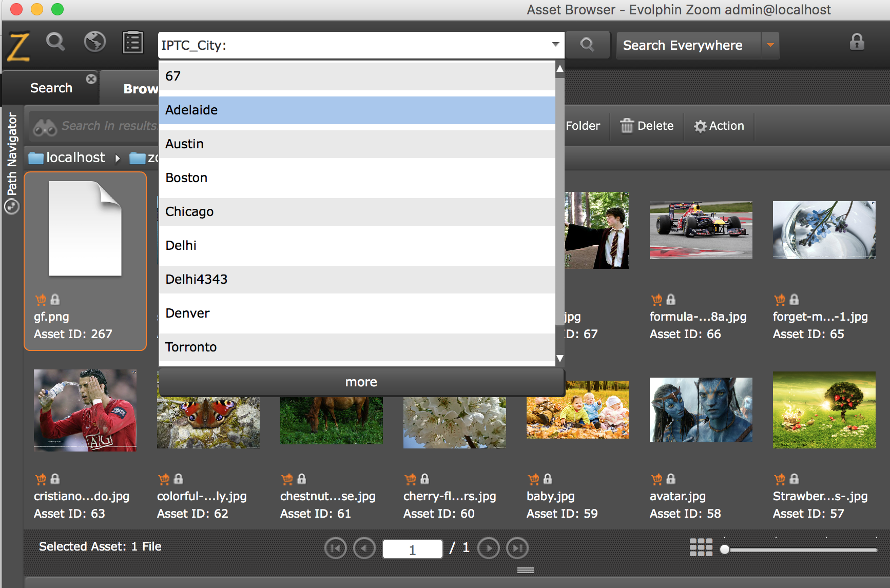
Task: Open the checklist clipboard icon
Action: pyautogui.click(x=133, y=42)
